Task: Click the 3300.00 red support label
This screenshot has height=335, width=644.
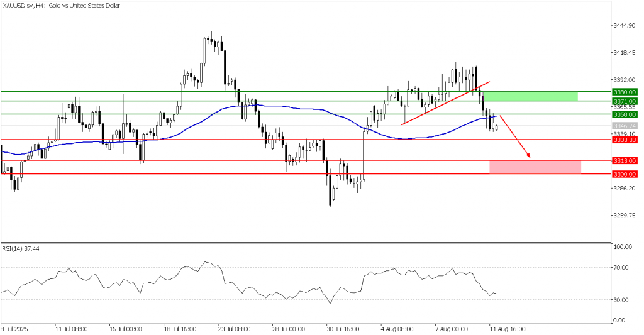Action: (625, 174)
